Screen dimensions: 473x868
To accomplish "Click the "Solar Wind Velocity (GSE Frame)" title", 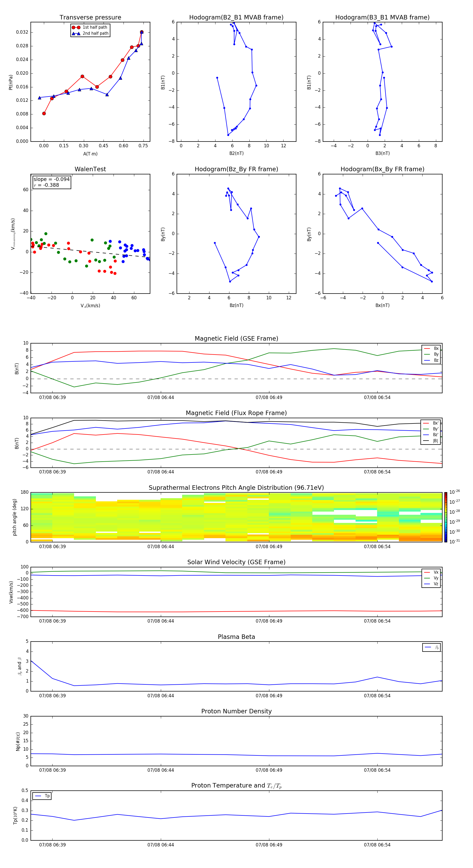I will click(236, 562).
